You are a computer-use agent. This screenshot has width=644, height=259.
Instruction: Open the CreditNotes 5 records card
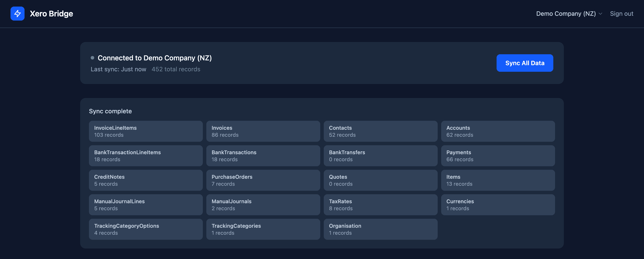pos(146,180)
